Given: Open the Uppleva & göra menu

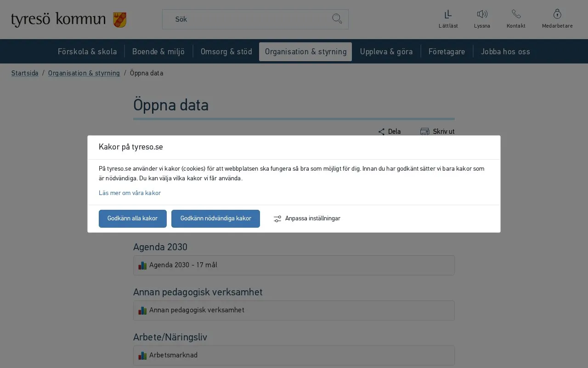Looking at the screenshot, I should (x=386, y=52).
